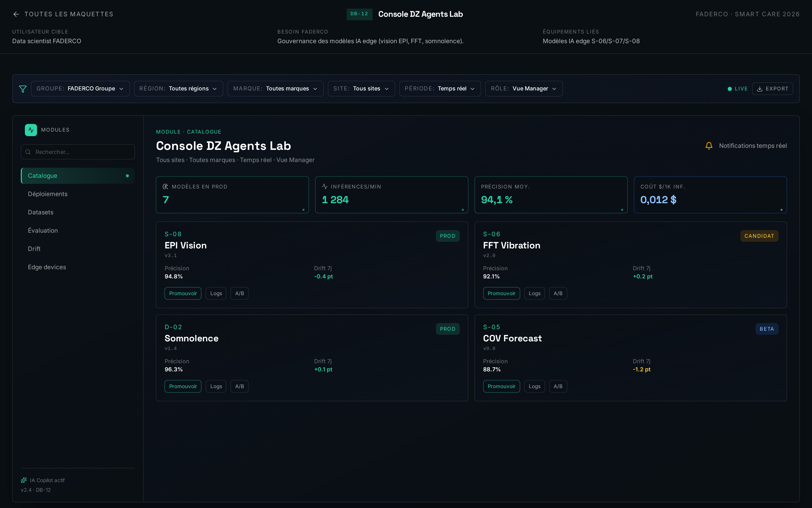Click the CANDIDAT badge on FFT Vibration

[x=759, y=236]
